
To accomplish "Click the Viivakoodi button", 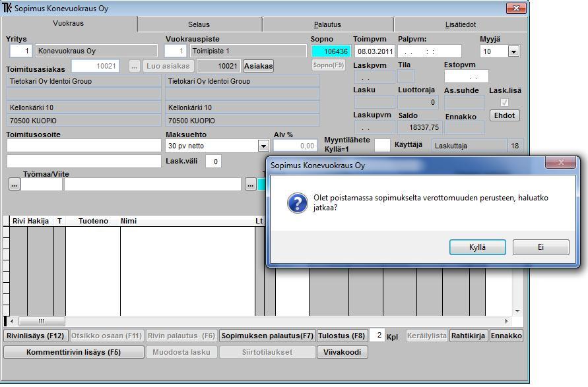I will coord(342,352).
